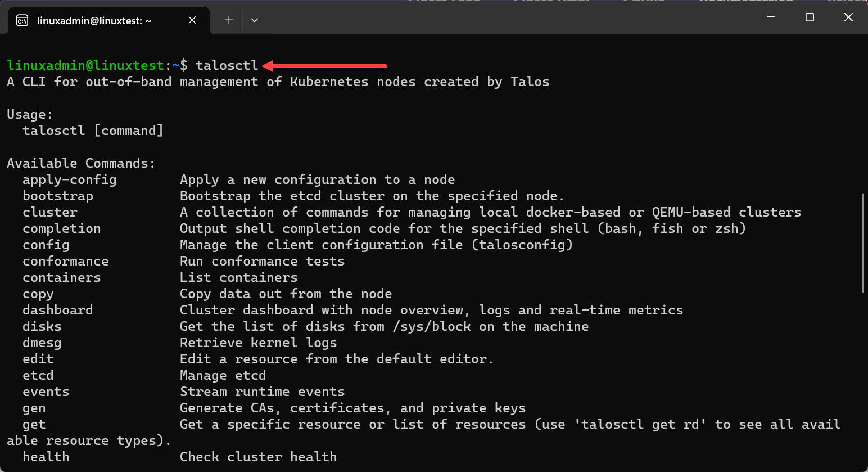This screenshot has width=868, height=472.
Task: Minimize the terminal window
Action: coord(771,17)
